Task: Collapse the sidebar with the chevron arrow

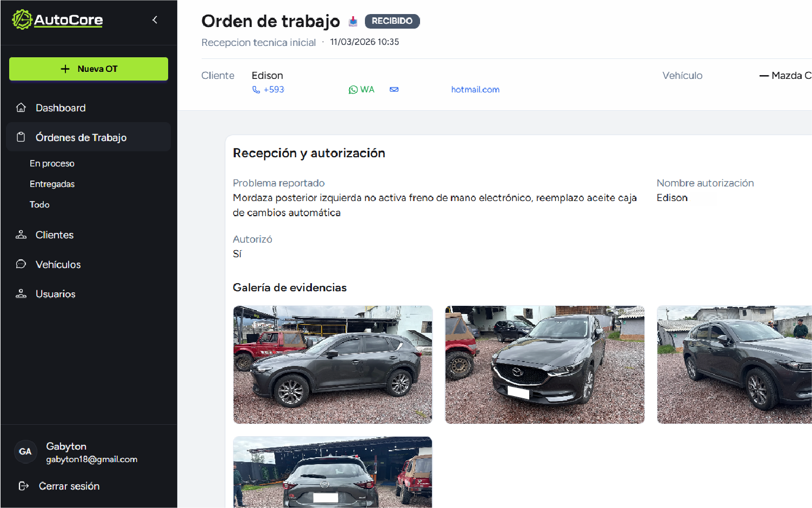Action: click(x=155, y=20)
